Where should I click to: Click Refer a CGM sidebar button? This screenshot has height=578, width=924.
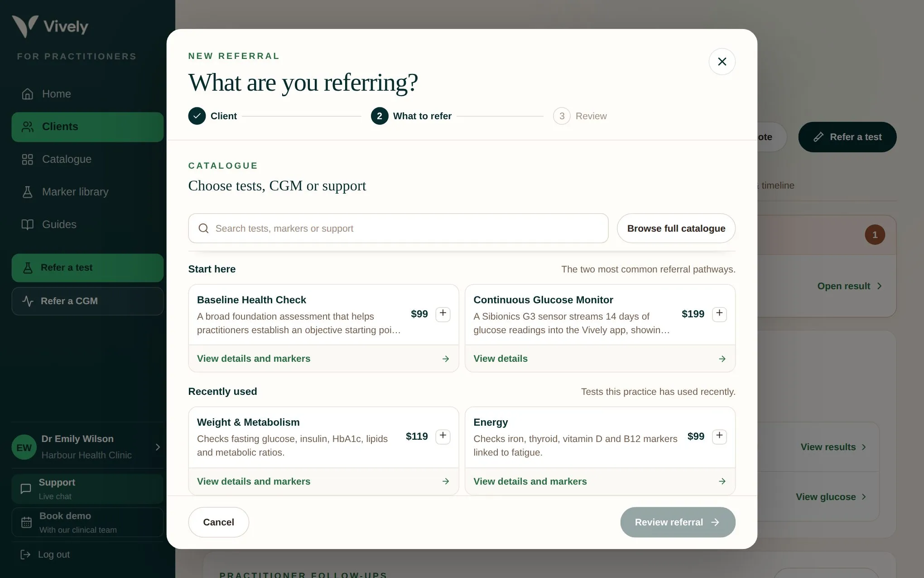pyautogui.click(x=87, y=301)
